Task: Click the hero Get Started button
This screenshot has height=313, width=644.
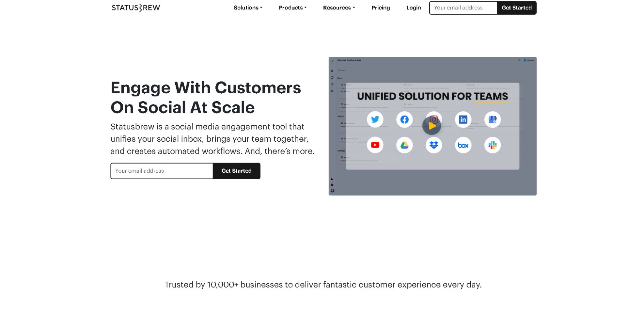Action: point(237,171)
